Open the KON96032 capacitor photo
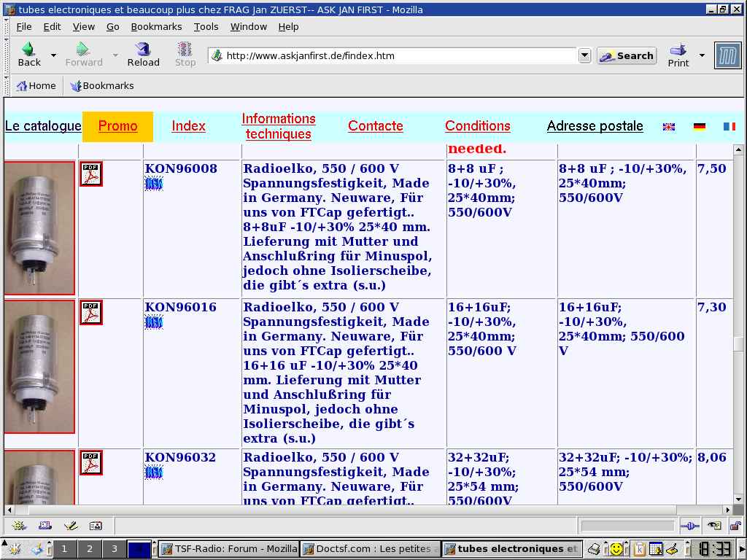This screenshot has width=747, height=560. pos(39,477)
